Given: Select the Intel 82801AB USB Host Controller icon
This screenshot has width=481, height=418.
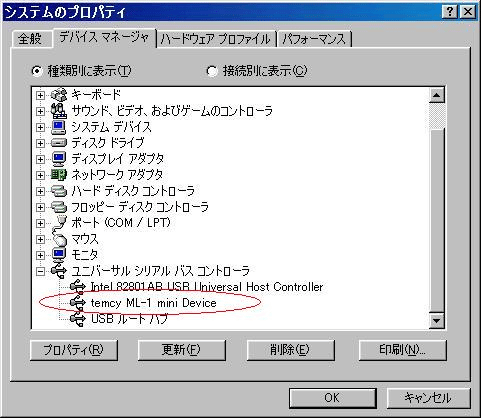Looking at the screenshot, I should 78,287.
